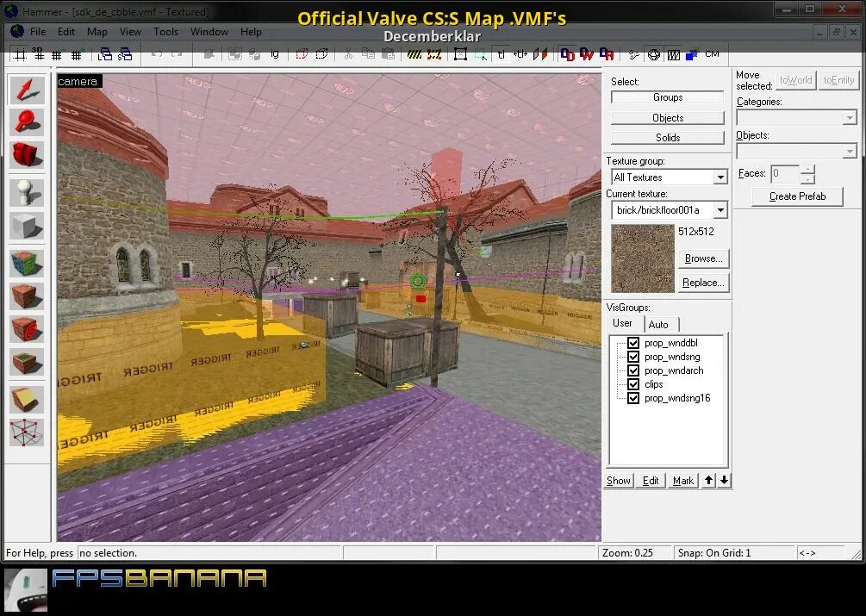Click the 'Zoom: 0.25' status text
The width and height of the screenshot is (866, 616).
click(x=627, y=553)
